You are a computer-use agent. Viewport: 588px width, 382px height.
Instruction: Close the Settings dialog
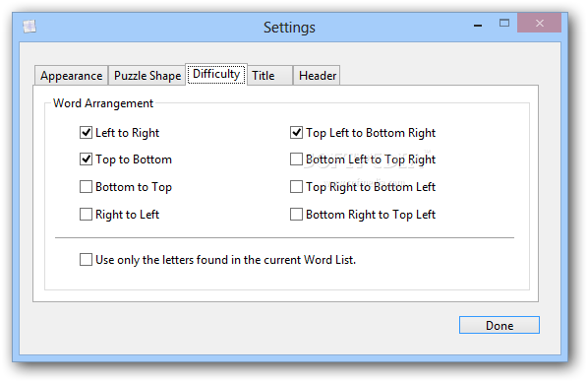[539, 24]
